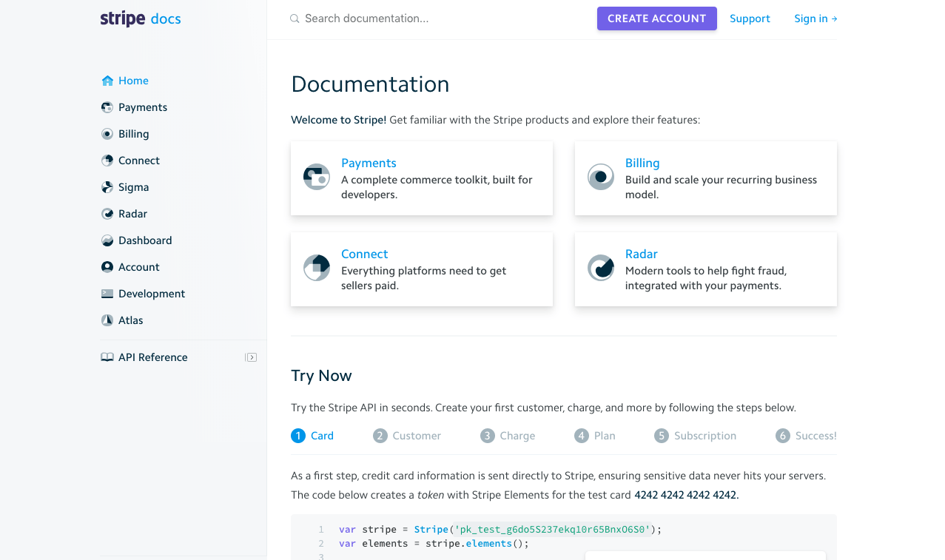Viewport: 945px width, 560px height.
Task: Click the Payments icon in sidebar
Action: [107, 107]
